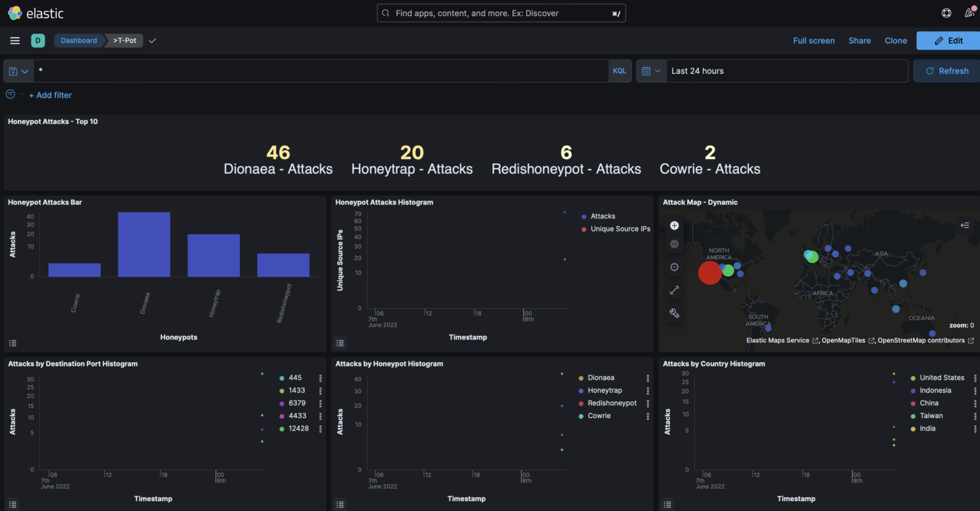The height and width of the screenshot is (511, 980).
Task: Open the main hamburger navigation menu
Action: click(15, 41)
